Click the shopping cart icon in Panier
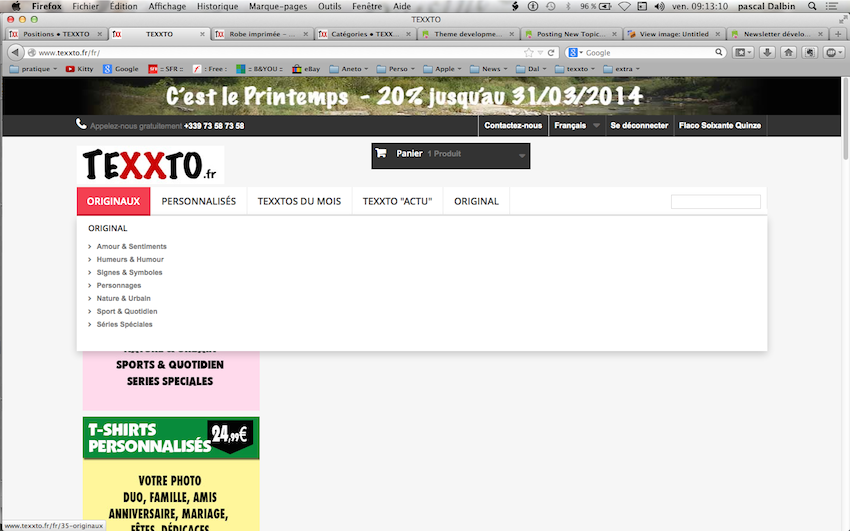This screenshot has height=531, width=850. [x=381, y=153]
